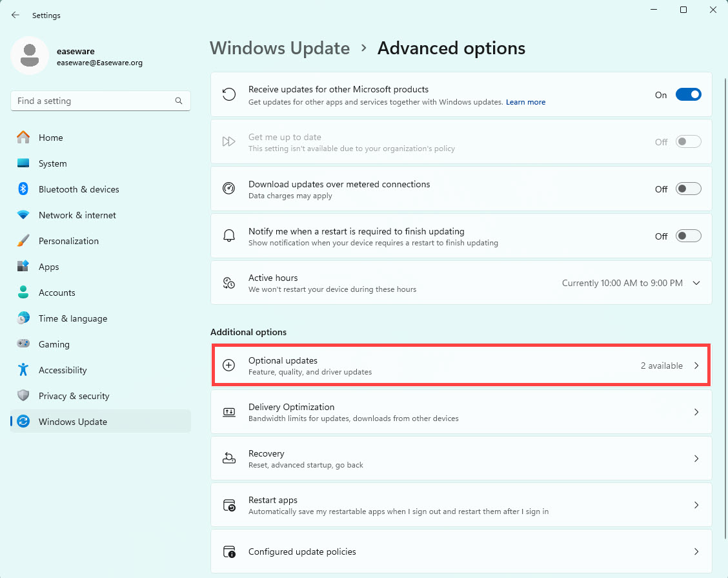Select Accounts in sidebar
This screenshot has height=578, width=728.
click(x=100, y=293)
